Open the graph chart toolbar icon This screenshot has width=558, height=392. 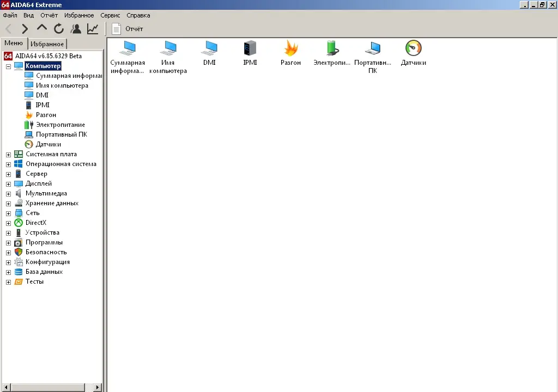coord(93,28)
